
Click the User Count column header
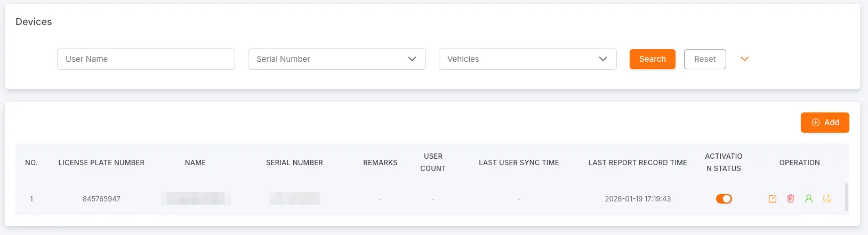tap(433, 163)
